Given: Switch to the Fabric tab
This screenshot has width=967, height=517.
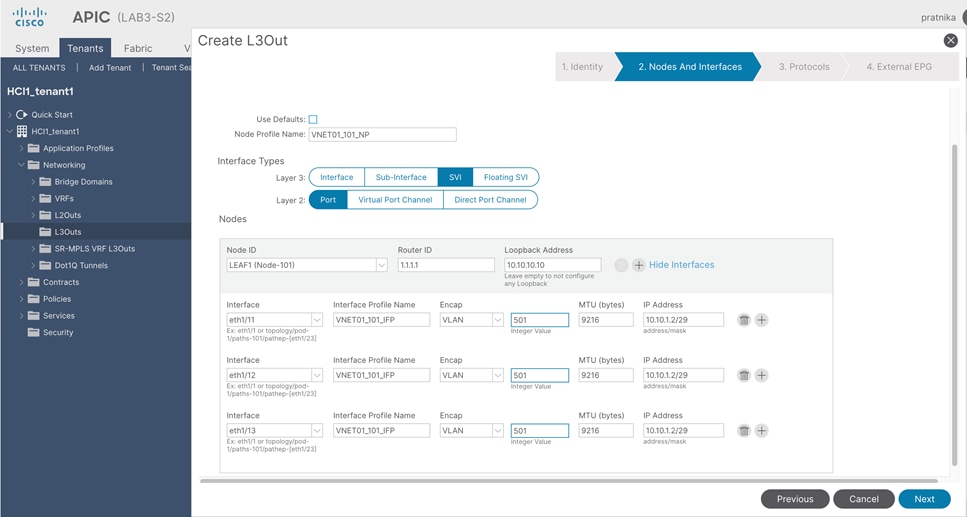Looking at the screenshot, I should coord(138,48).
